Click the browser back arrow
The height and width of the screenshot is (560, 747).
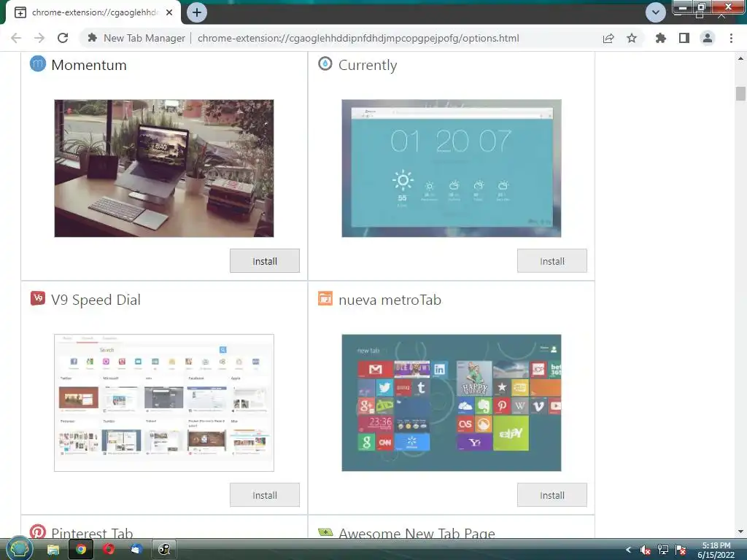16,38
